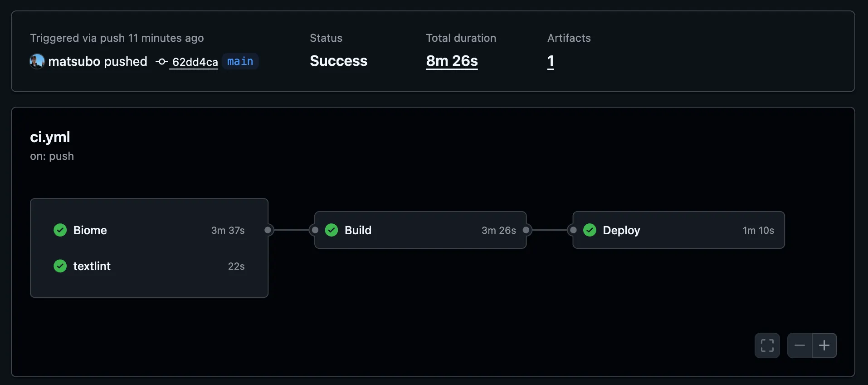Open commit 62dd4ca

[x=194, y=62]
